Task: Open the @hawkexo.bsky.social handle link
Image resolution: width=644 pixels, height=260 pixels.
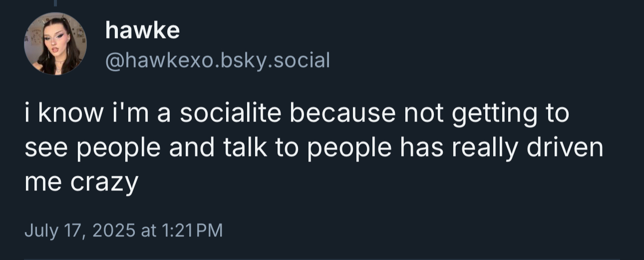Action: click(x=217, y=60)
